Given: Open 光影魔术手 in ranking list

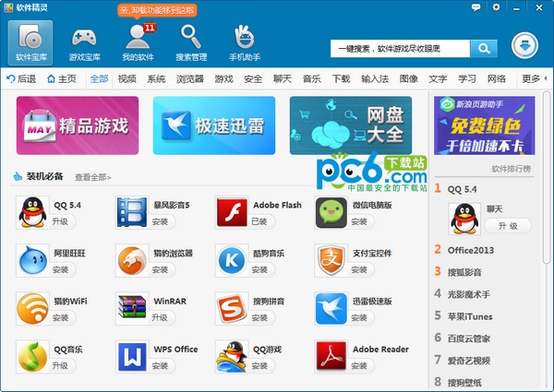Looking at the screenshot, I should [468, 294].
